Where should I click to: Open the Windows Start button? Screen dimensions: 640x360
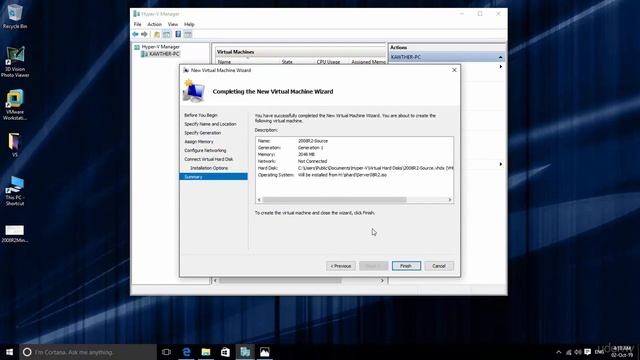pyautogui.click(x=9, y=352)
